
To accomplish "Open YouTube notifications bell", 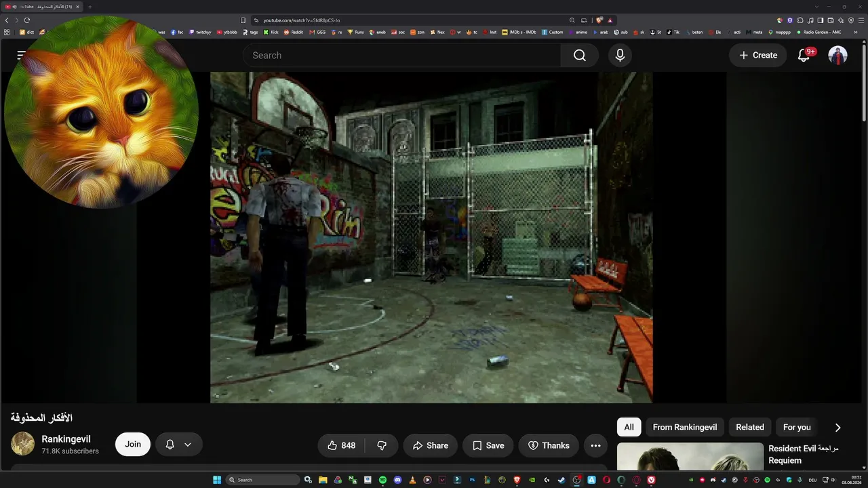I will click(804, 56).
